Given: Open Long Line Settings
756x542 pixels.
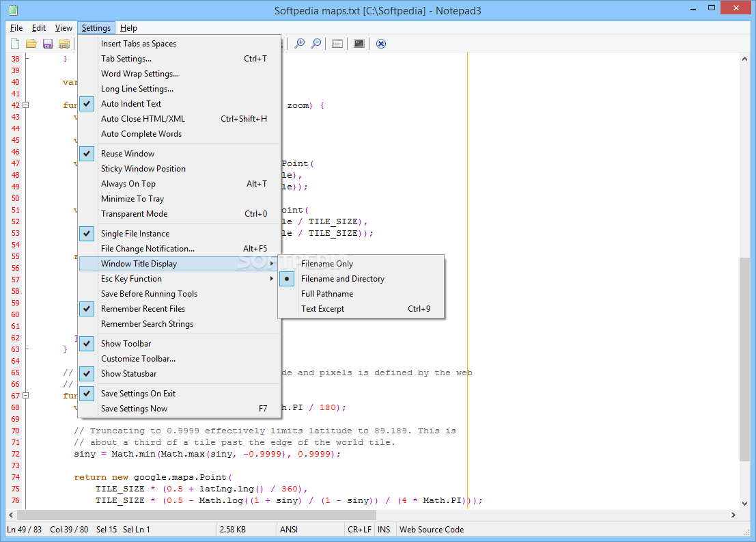Looking at the screenshot, I should pos(179,89).
